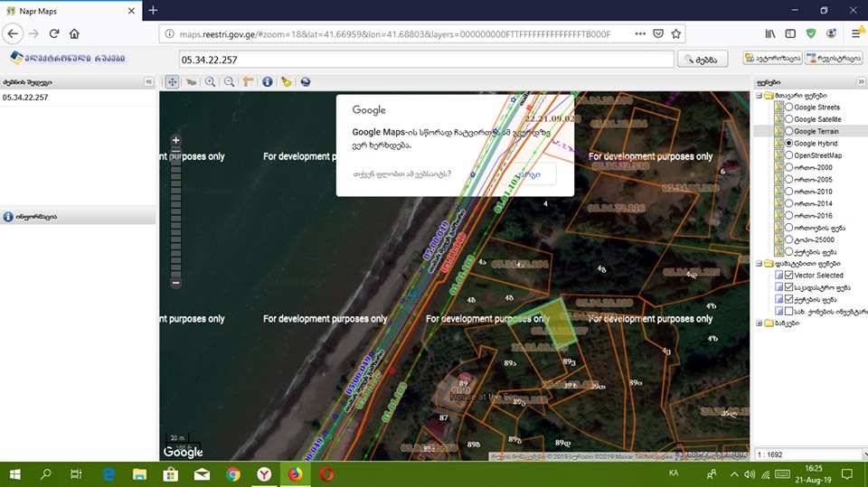Enable the unchecked სახ. overlay layer checkbox

(x=788, y=311)
